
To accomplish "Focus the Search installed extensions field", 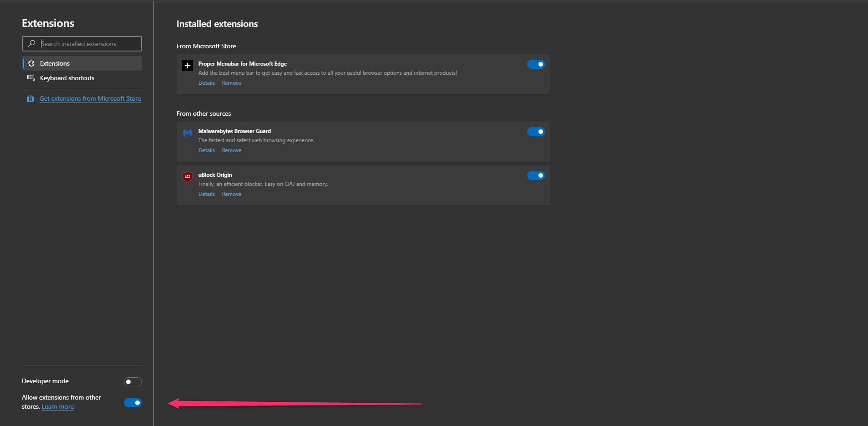I will pos(82,44).
